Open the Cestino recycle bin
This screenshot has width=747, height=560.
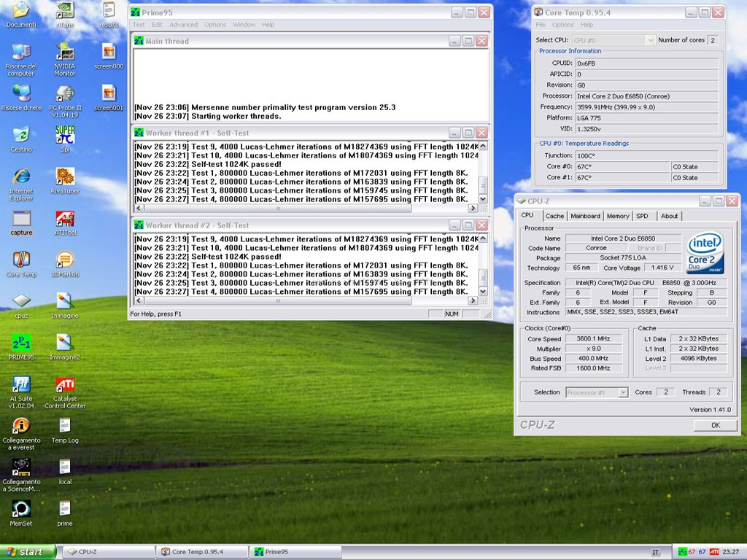tap(21, 139)
